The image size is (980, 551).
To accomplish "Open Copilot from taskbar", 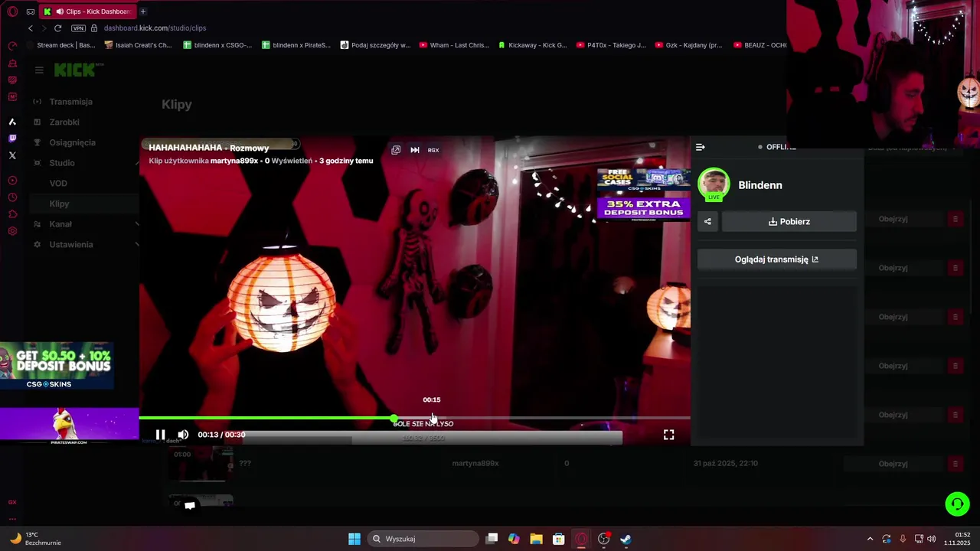I will coord(514,539).
